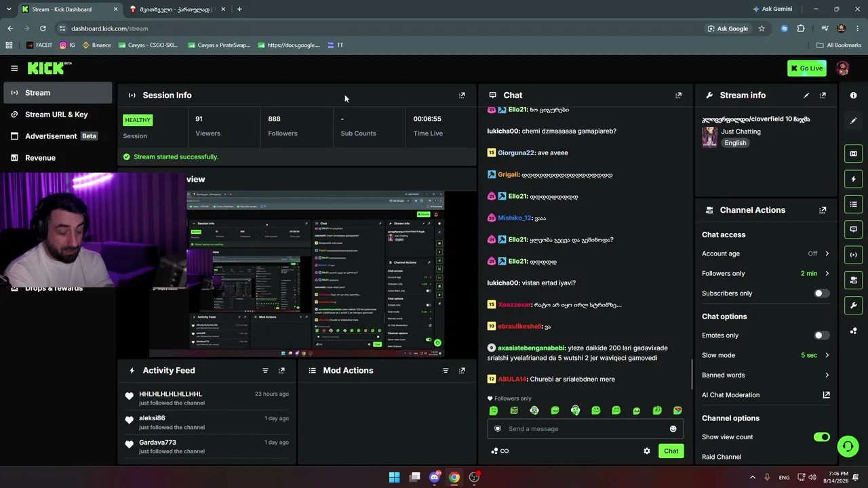The width and height of the screenshot is (868, 488).
Task: Click the chat panel scrollbar
Action: [691, 373]
